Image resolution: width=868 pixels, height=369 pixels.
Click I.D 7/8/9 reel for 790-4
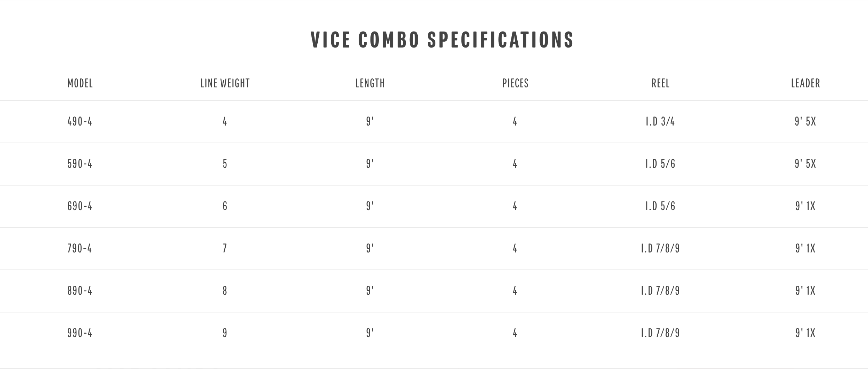click(x=660, y=248)
